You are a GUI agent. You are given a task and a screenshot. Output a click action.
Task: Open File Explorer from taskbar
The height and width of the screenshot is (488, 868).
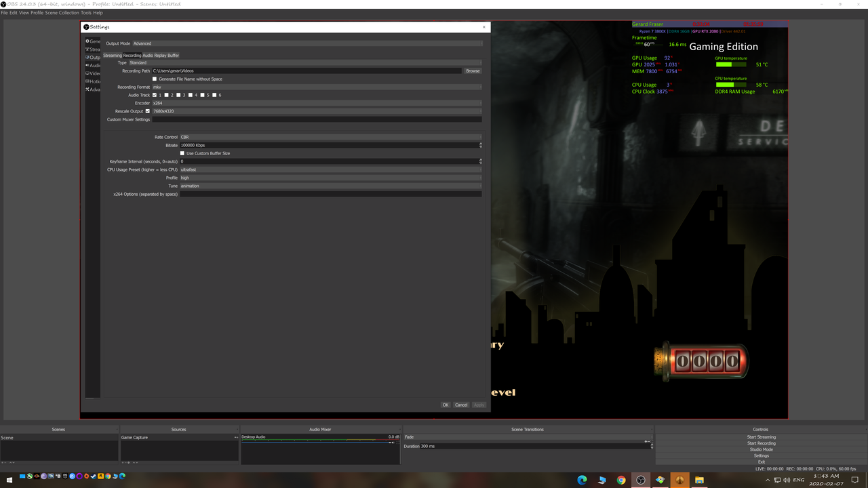[x=699, y=480]
